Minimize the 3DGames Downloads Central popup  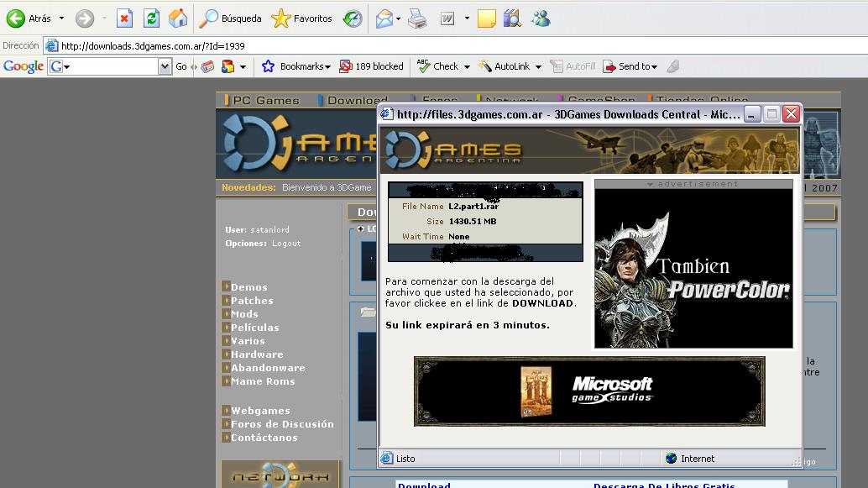[752, 114]
